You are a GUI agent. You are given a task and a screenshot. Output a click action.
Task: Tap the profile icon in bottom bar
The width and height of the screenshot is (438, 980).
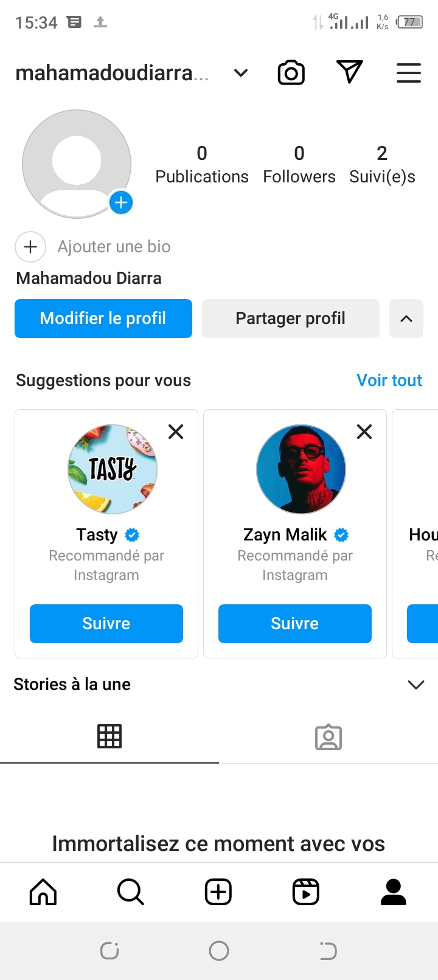(393, 892)
